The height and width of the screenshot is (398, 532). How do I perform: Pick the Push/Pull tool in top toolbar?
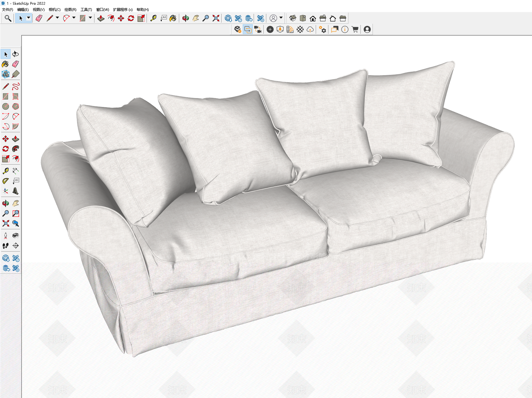pos(101,18)
